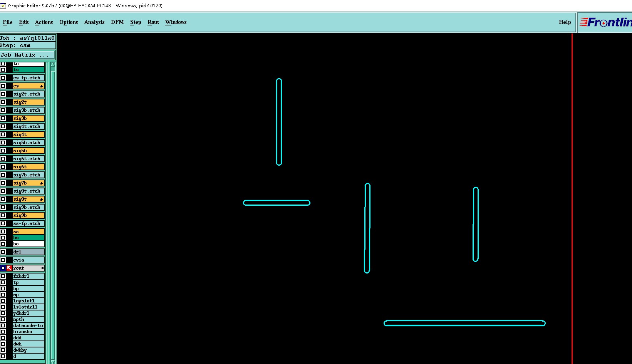Open the Step menu

pyautogui.click(x=136, y=22)
